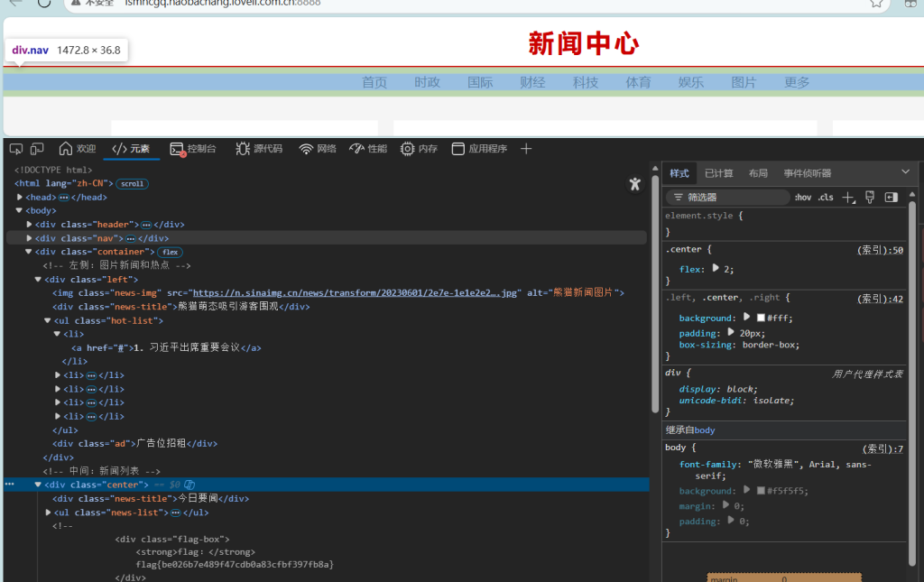
Task: Activate the inspect element picker icon
Action: [15, 149]
